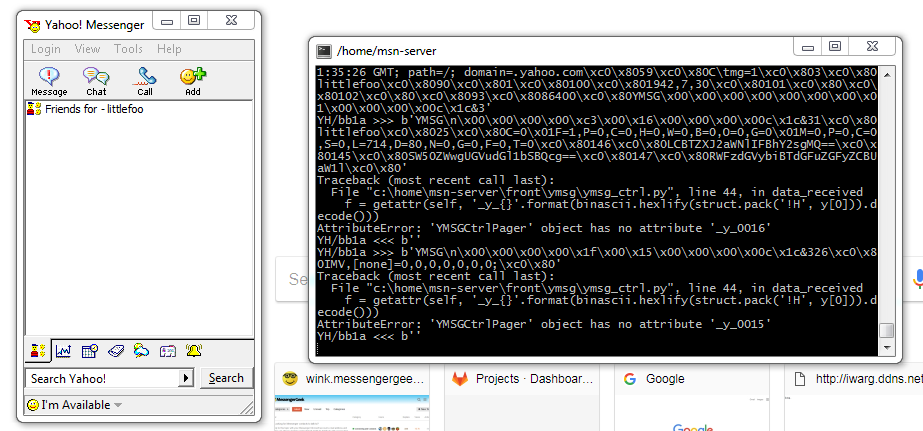Open the Login menu

tap(46, 49)
